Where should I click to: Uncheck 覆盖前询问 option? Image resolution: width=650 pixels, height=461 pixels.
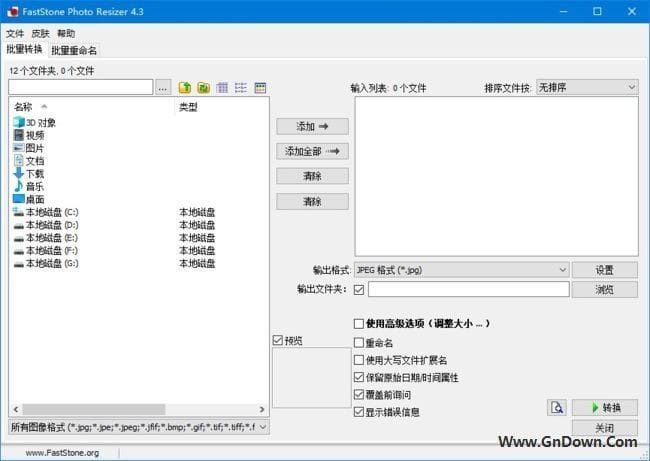click(x=359, y=395)
